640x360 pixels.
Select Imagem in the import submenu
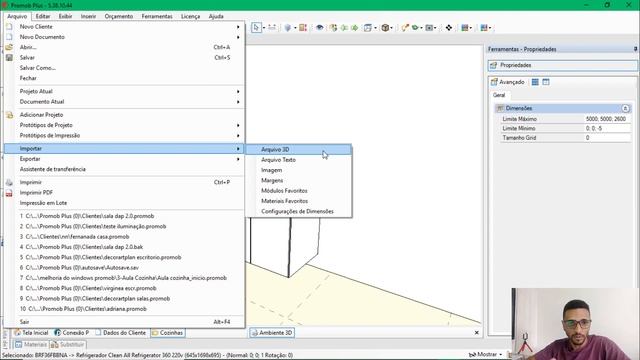(x=298, y=170)
